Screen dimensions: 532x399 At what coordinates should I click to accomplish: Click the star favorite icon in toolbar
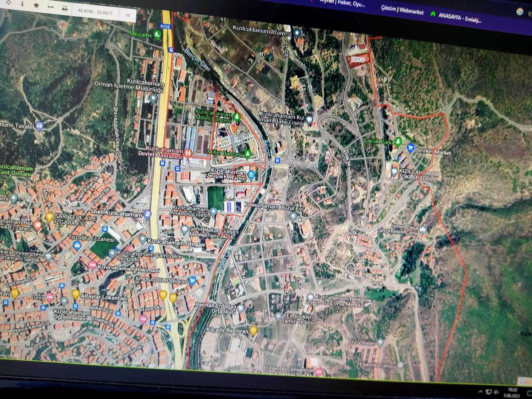[36, 5]
